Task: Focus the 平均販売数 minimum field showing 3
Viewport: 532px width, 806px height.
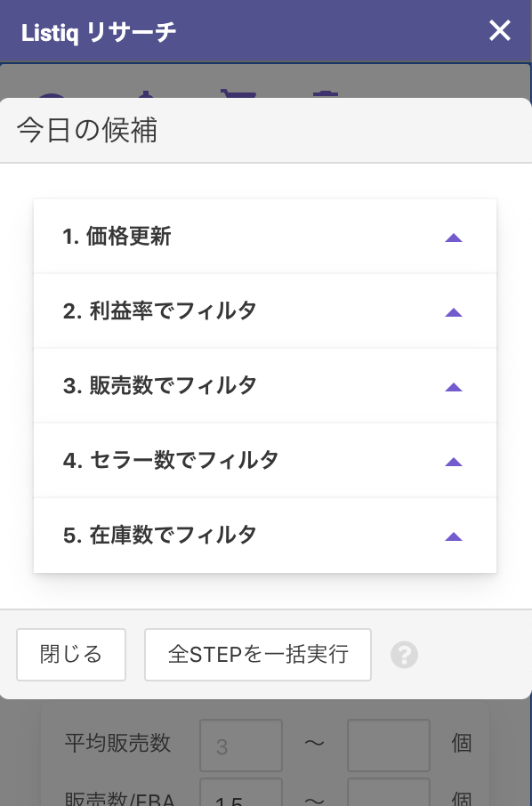Action: [241, 746]
